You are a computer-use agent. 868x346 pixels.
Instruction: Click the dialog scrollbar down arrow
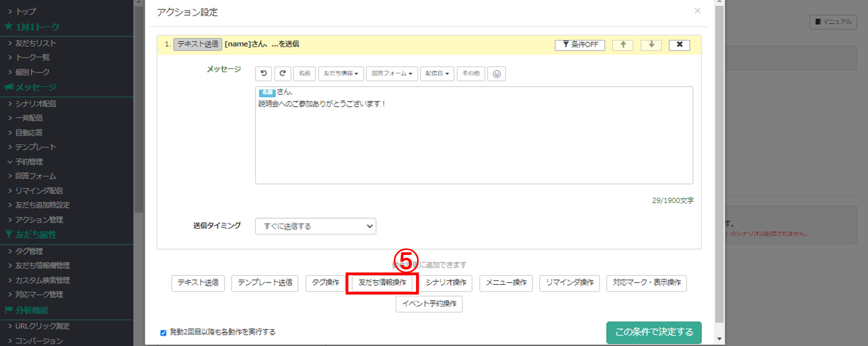[719, 339]
